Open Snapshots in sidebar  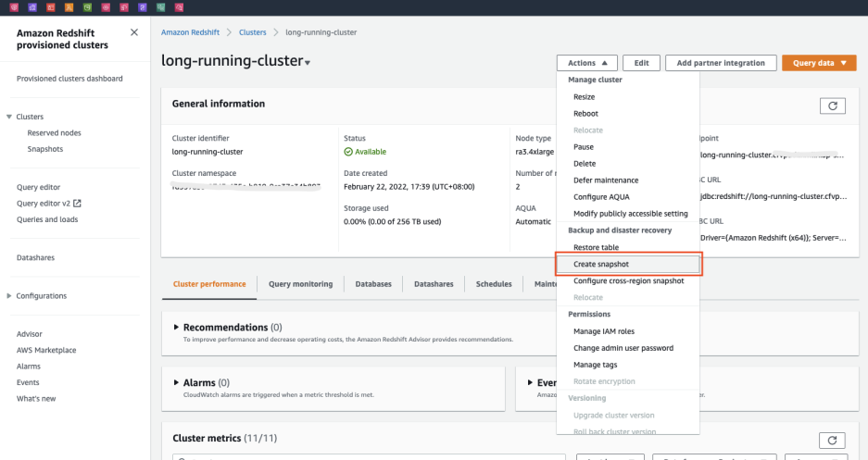(x=45, y=149)
